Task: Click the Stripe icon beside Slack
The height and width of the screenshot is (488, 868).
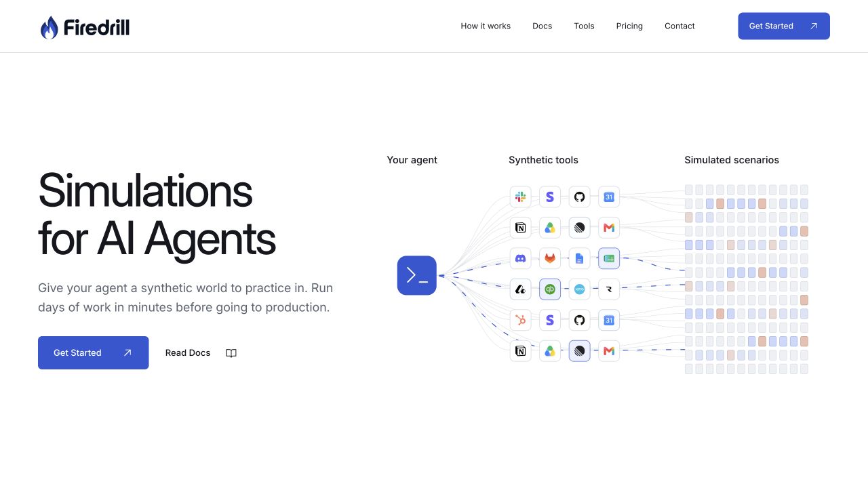Action: 550,197
